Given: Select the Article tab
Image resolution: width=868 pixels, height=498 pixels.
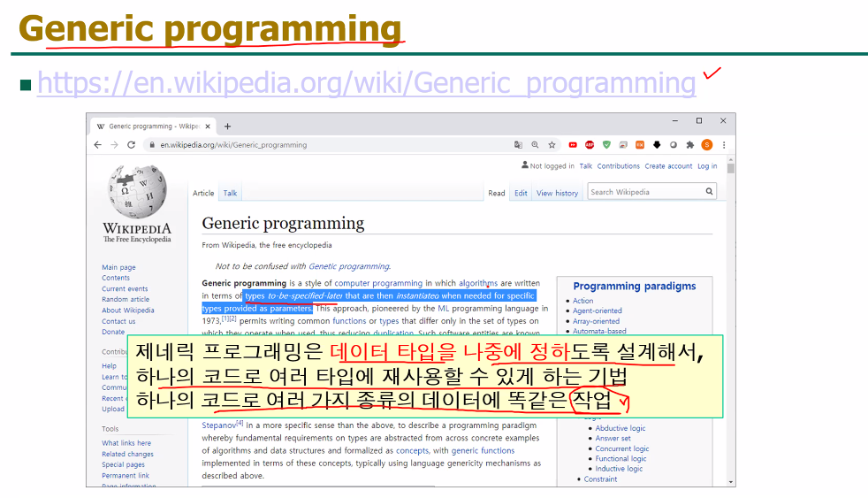Looking at the screenshot, I should click(x=203, y=193).
